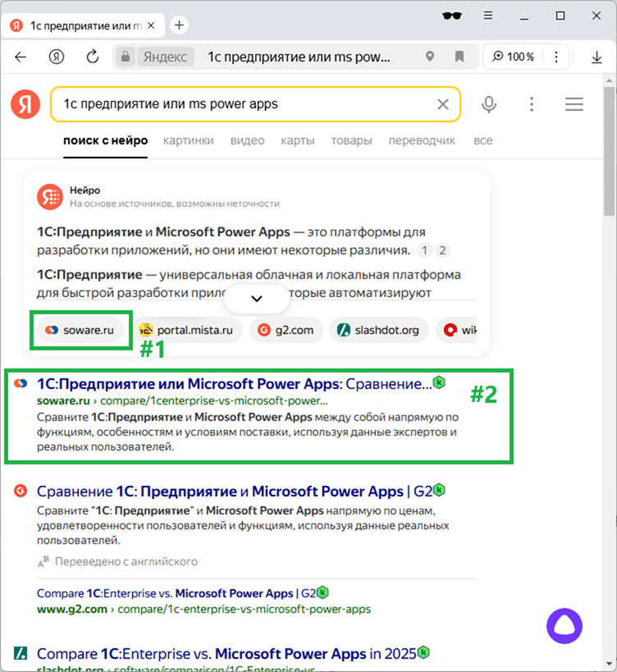Screen dimensions: 617x672
Task: Click the G2 favicon beside second result
Action: (x=21, y=491)
